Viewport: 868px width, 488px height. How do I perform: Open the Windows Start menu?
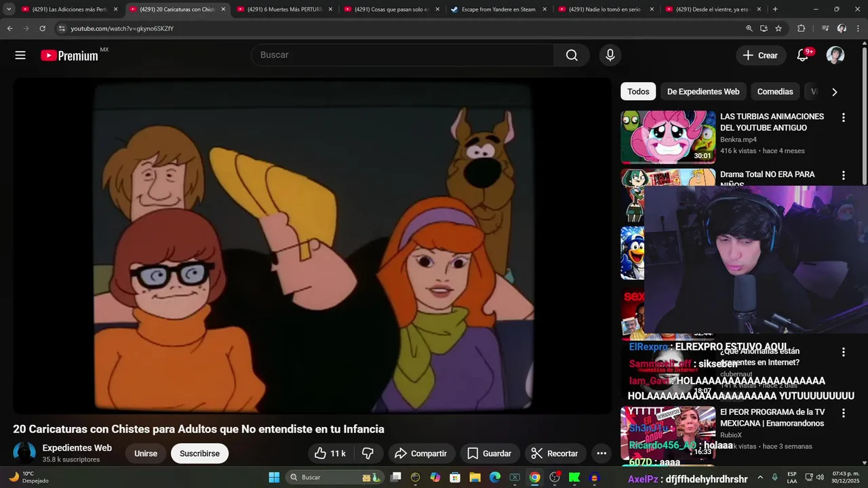point(274,477)
